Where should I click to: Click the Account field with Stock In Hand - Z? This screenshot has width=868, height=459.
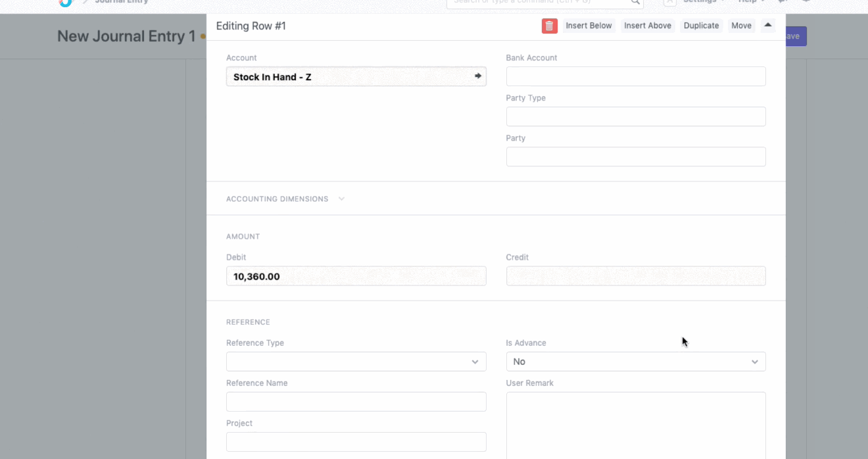356,76
